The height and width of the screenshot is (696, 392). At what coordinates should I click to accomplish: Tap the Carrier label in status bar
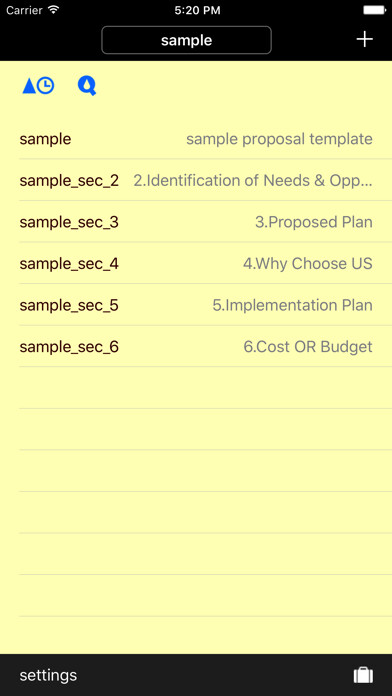[25, 10]
